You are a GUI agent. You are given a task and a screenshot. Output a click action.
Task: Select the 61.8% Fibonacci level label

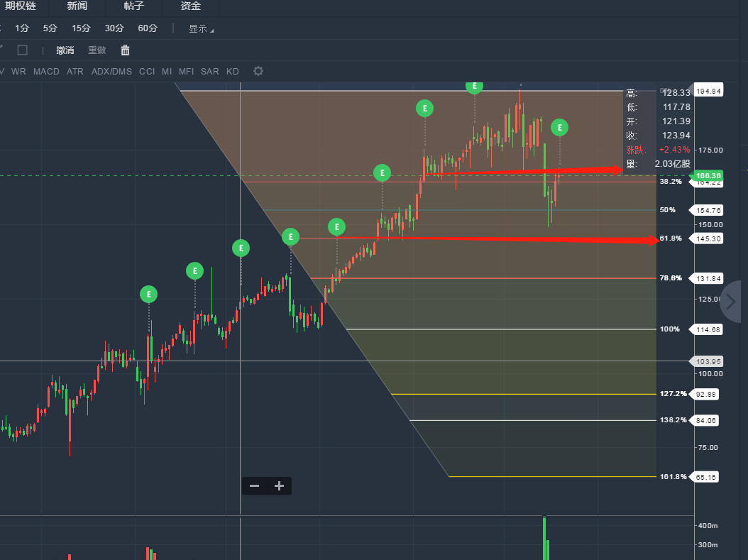tap(671, 238)
